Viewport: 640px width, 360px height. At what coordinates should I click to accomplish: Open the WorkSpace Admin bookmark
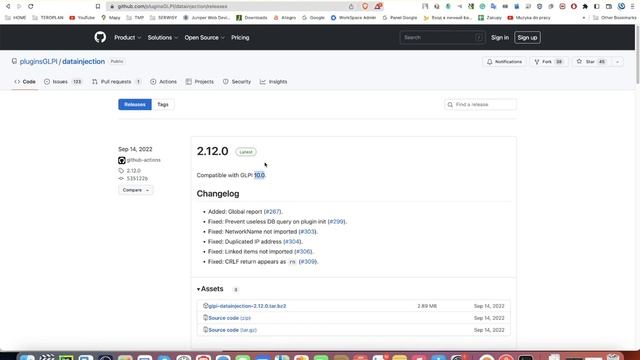coord(353,18)
